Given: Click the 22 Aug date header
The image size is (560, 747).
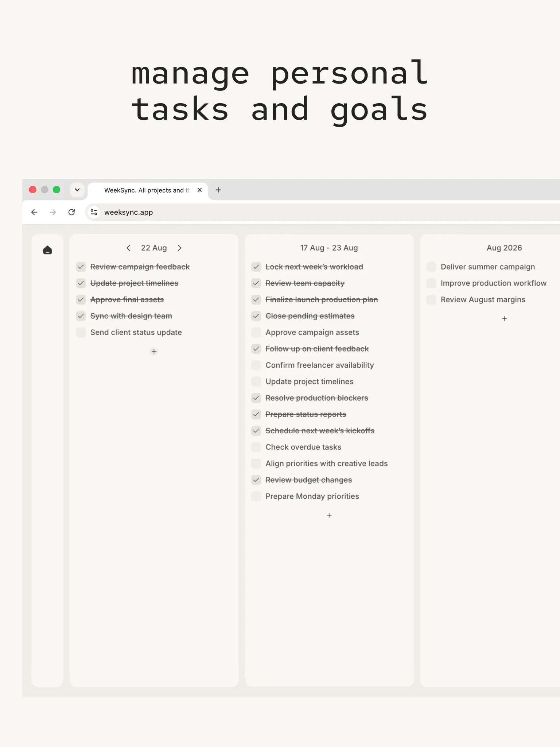Looking at the screenshot, I should pyautogui.click(x=154, y=248).
